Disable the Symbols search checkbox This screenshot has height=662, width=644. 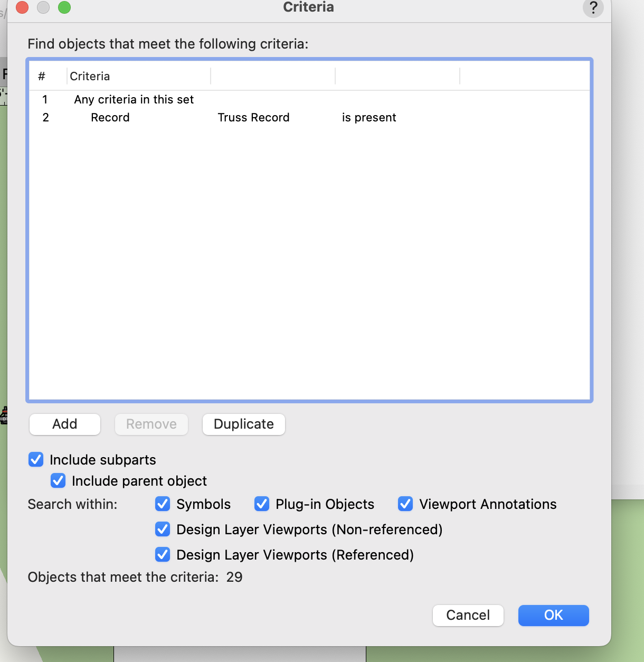163,504
